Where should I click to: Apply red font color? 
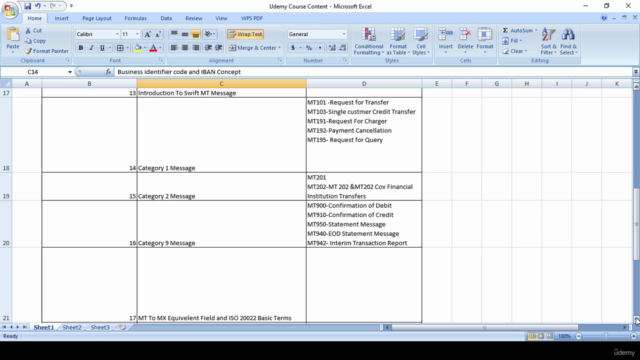click(x=153, y=48)
